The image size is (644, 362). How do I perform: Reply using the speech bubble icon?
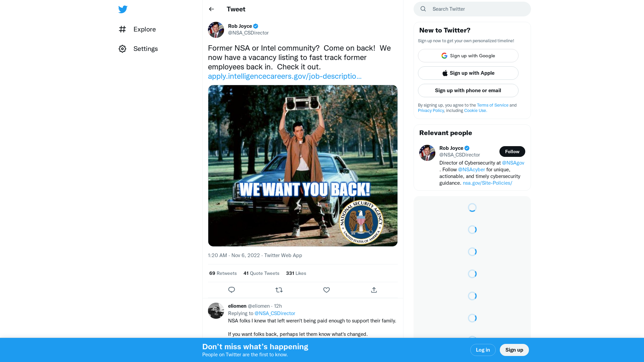(x=231, y=290)
